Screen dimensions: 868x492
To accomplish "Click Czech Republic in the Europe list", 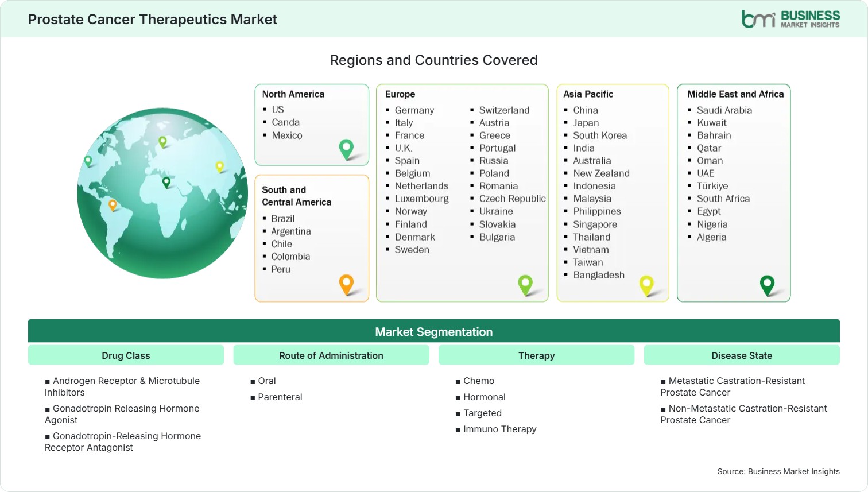I will click(512, 199).
